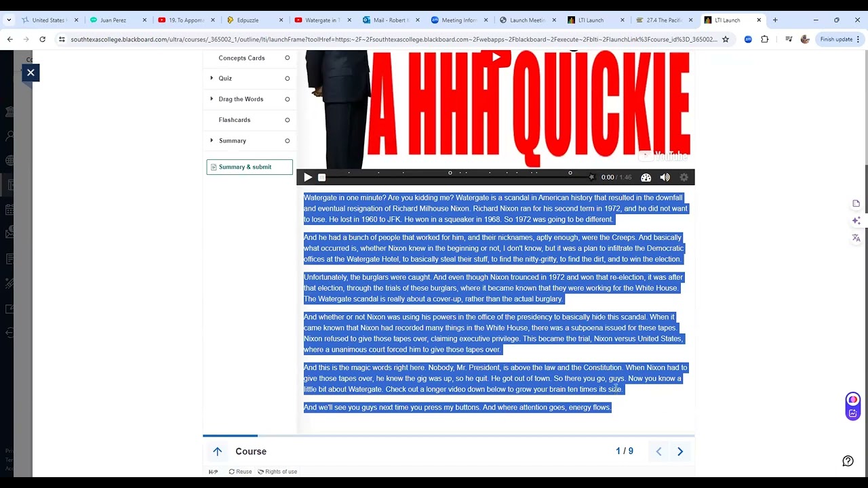Expand the Drag the Words arrow

212,99
